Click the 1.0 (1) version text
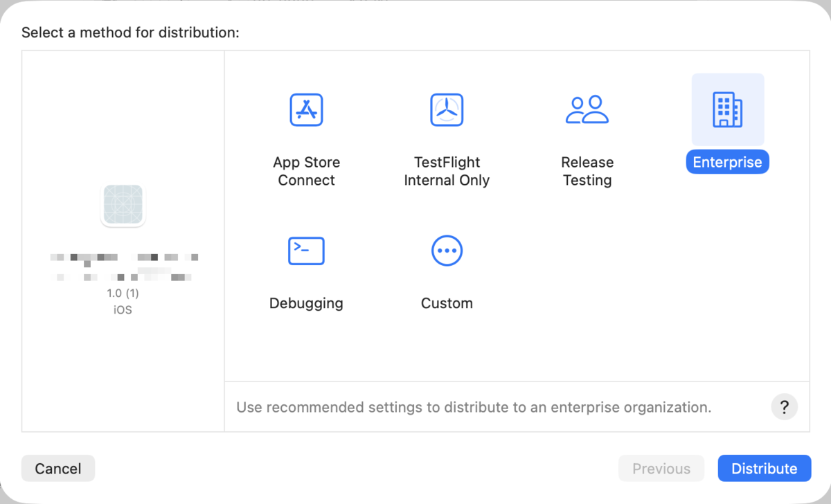The height and width of the screenshot is (504, 831). pos(123,294)
